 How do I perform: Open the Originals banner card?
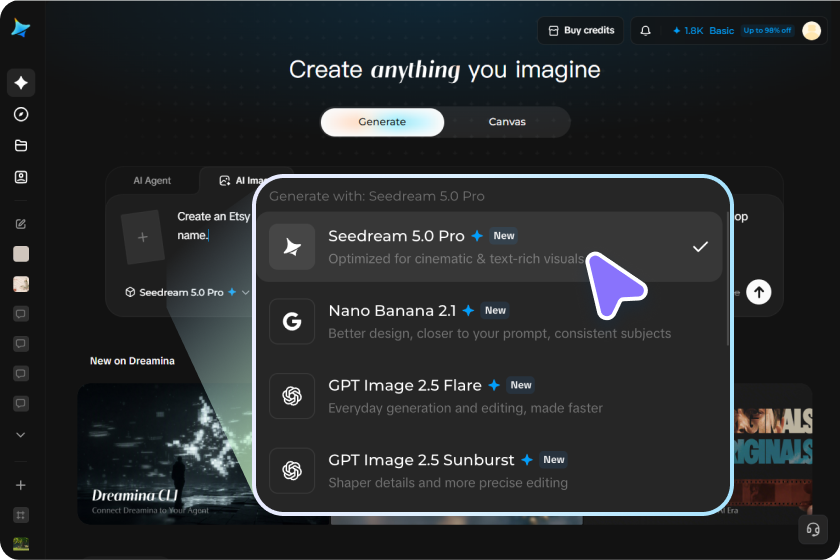click(772, 454)
